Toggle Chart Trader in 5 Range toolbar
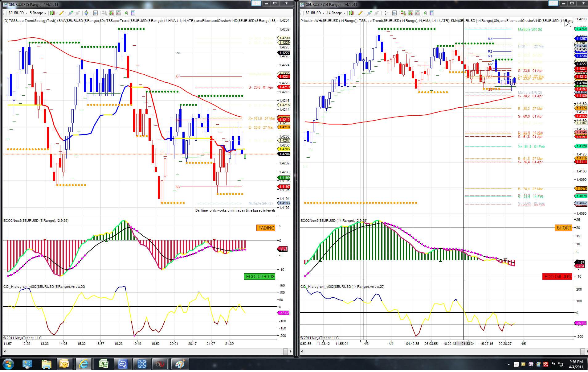The image size is (588, 372). 104,13
